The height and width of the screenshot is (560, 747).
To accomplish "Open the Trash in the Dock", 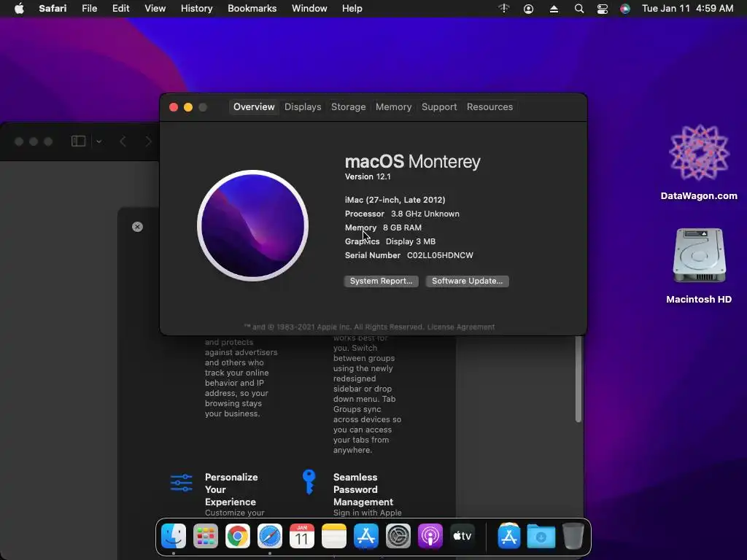I will pos(573,536).
